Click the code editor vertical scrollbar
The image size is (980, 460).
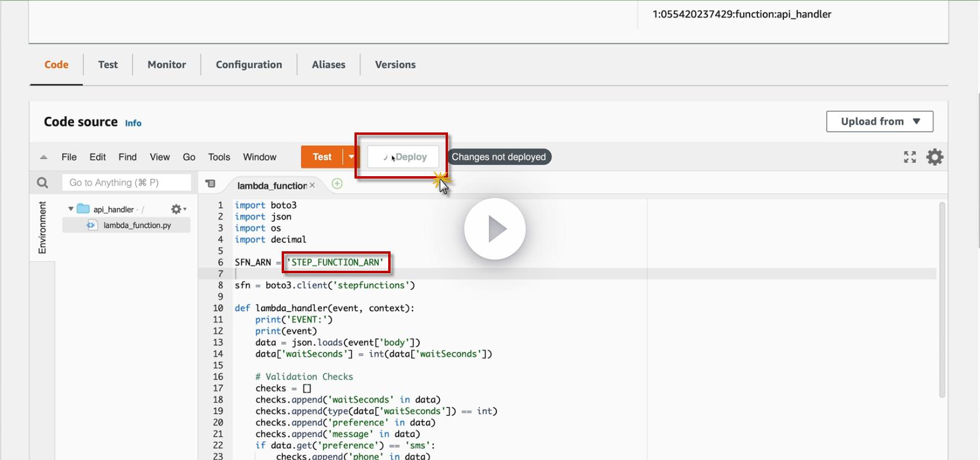point(942,300)
